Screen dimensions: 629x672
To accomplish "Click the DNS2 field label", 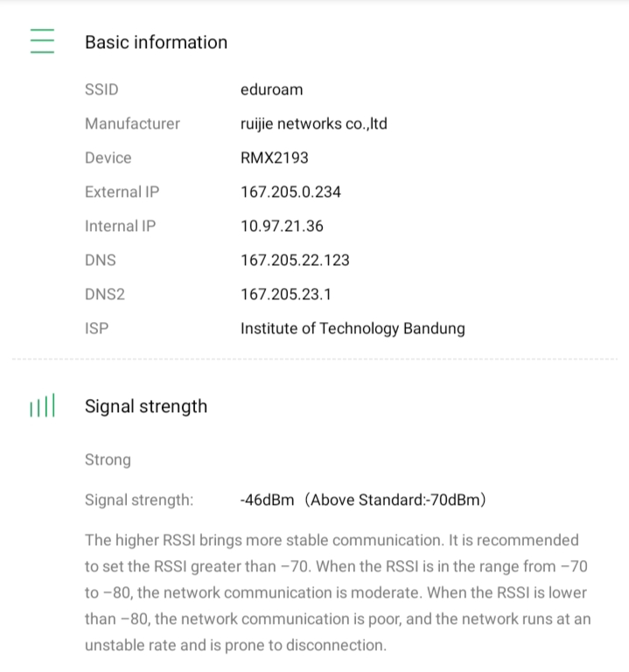I will [x=105, y=294].
